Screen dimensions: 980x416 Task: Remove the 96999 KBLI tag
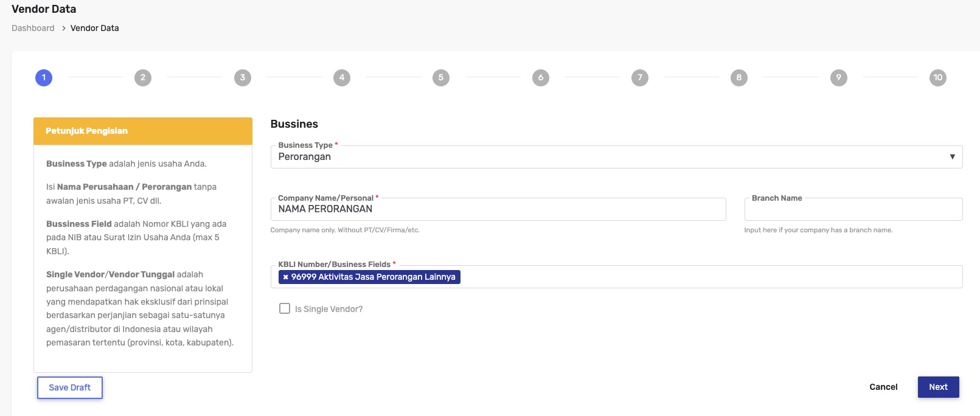point(285,277)
